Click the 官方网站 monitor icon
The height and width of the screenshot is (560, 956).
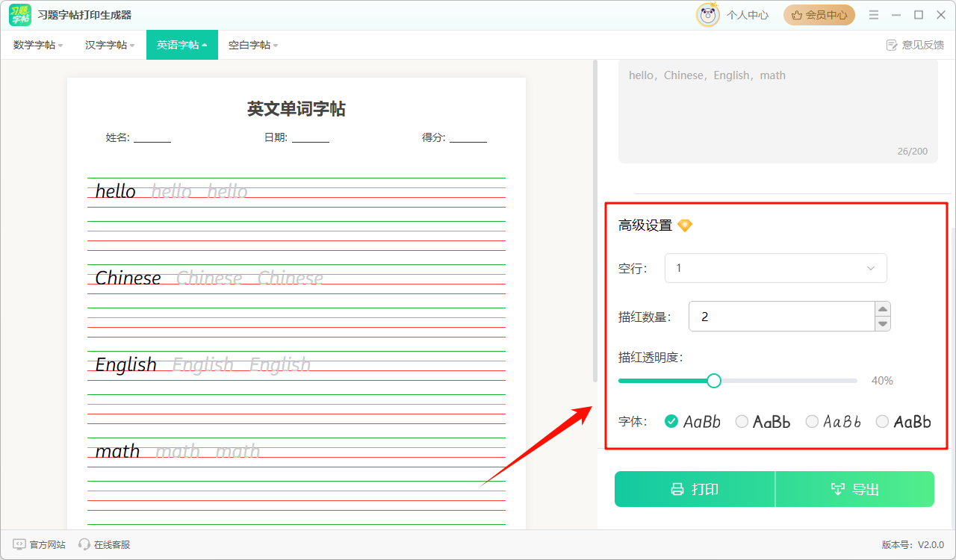click(19, 545)
